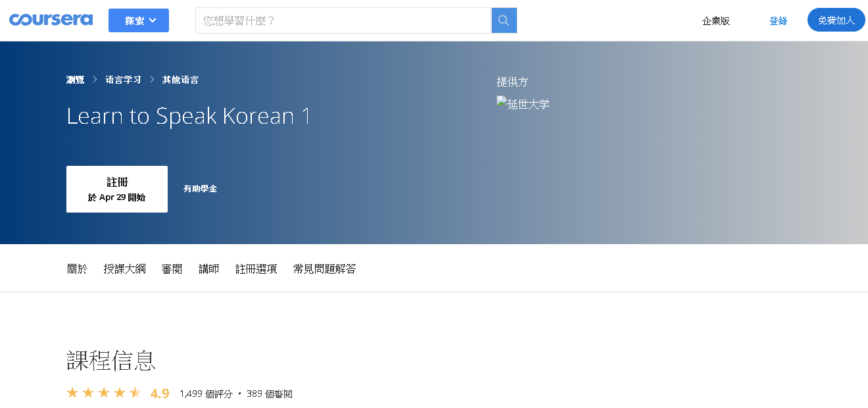Click the 提供方 label

click(x=512, y=82)
